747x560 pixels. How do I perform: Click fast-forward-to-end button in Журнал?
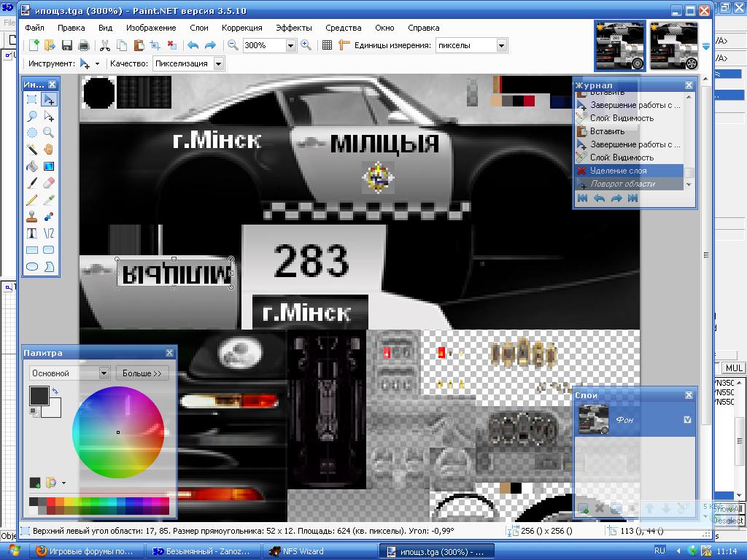(632, 198)
